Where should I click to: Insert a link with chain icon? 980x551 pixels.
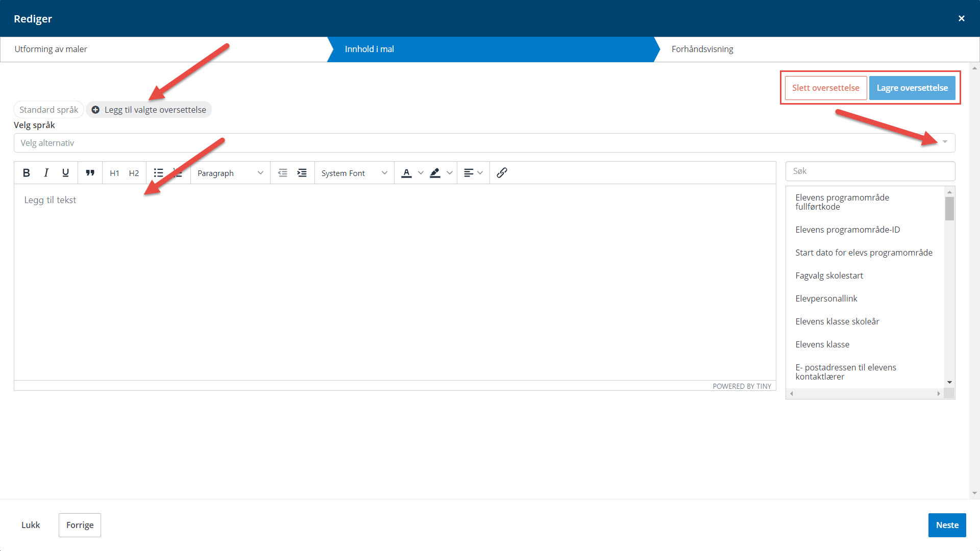click(x=502, y=173)
